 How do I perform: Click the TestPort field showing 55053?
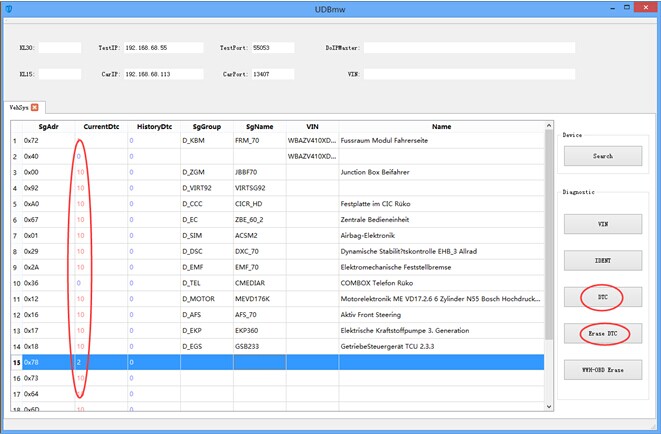click(x=273, y=48)
